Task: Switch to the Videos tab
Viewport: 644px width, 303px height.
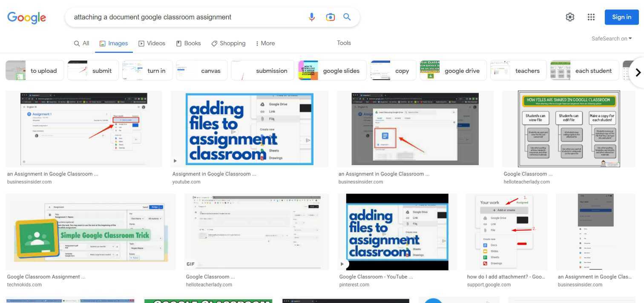Action: click(152, 43)
